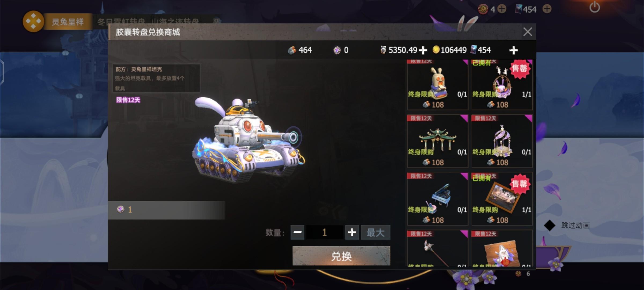The width and height of the screenshot is (644, 290).
Task: Increase quantity with the plus button
Action: [x=352, y=232]
